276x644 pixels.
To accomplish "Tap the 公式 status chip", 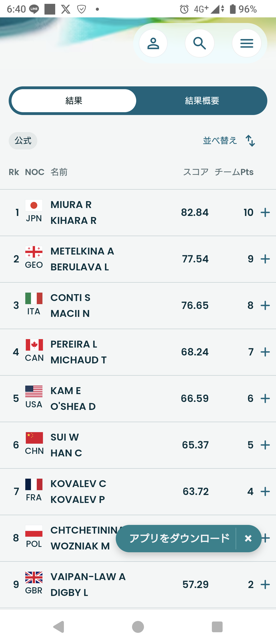I will point(23,141).
